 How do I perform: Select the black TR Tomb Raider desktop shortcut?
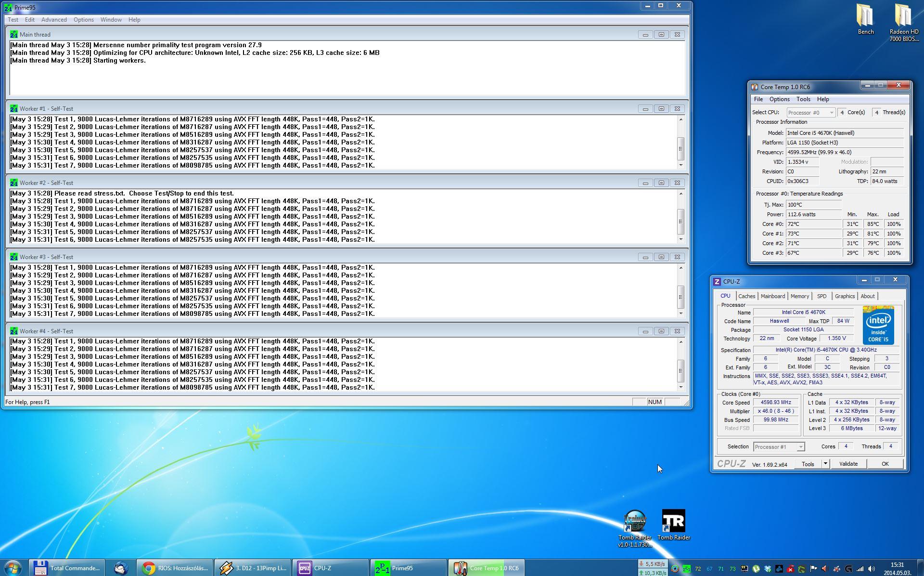click(x=673, y=525)
